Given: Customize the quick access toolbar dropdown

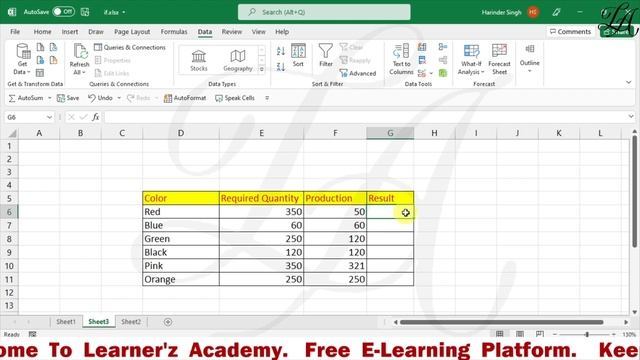Looking at the screenshot, I should [x=267, y=98].
